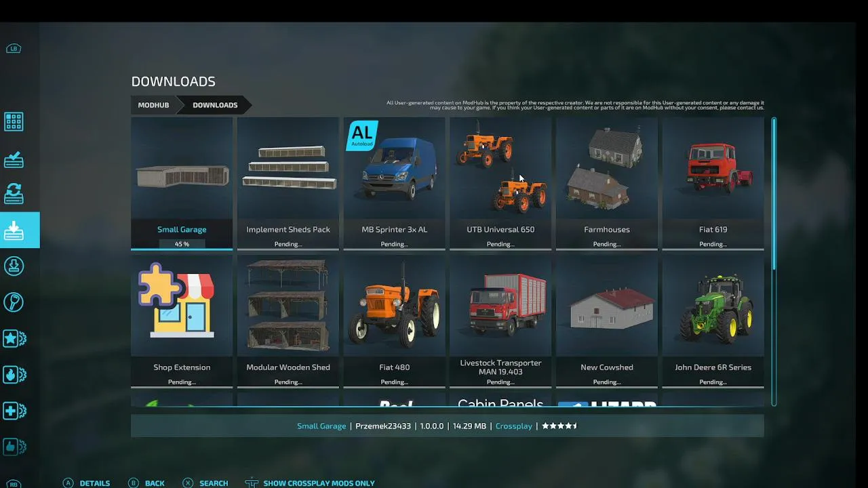Select the John Deere 6R Series thumbnail
This screenshot has height=488, width=868.
713,306
